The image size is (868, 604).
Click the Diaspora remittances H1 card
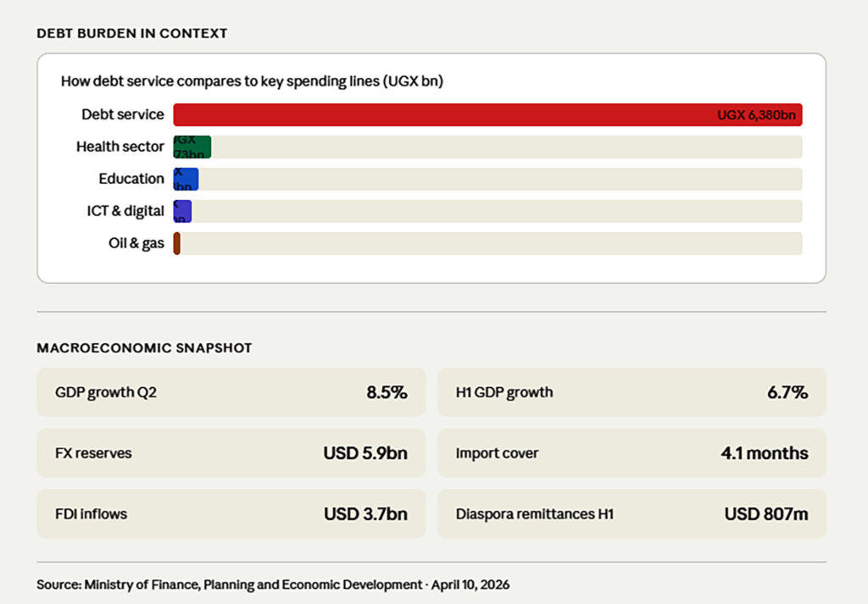[x=632, y=513]
